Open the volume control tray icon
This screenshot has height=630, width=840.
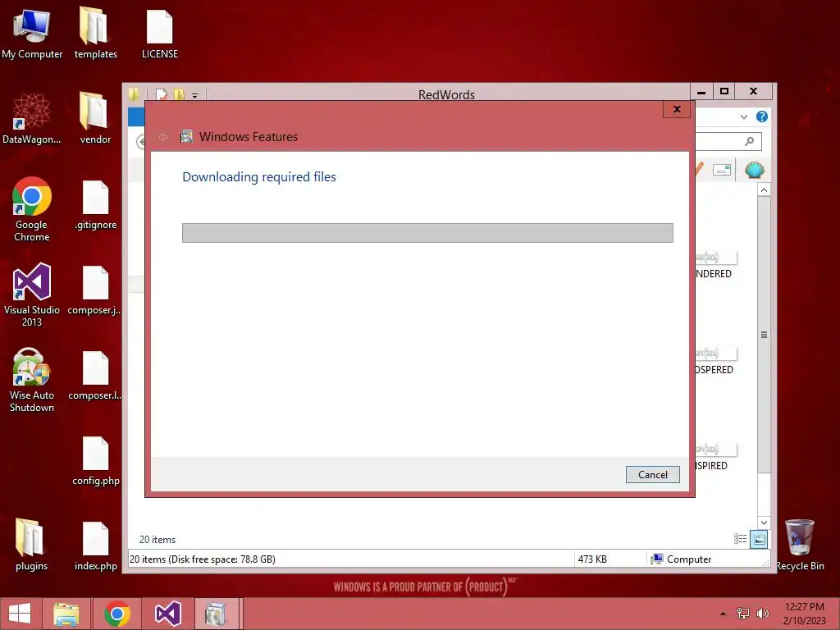762,614
